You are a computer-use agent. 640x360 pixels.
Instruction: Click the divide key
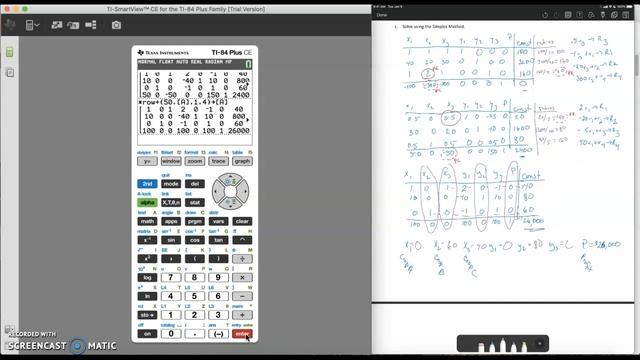[242, 259]
